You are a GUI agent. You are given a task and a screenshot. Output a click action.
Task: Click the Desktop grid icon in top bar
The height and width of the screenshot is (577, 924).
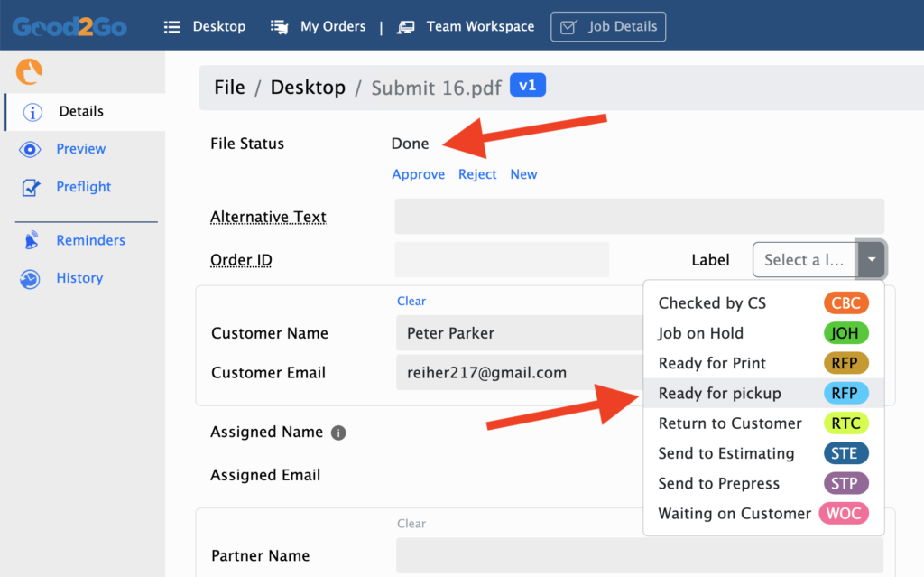coord(171,26)
